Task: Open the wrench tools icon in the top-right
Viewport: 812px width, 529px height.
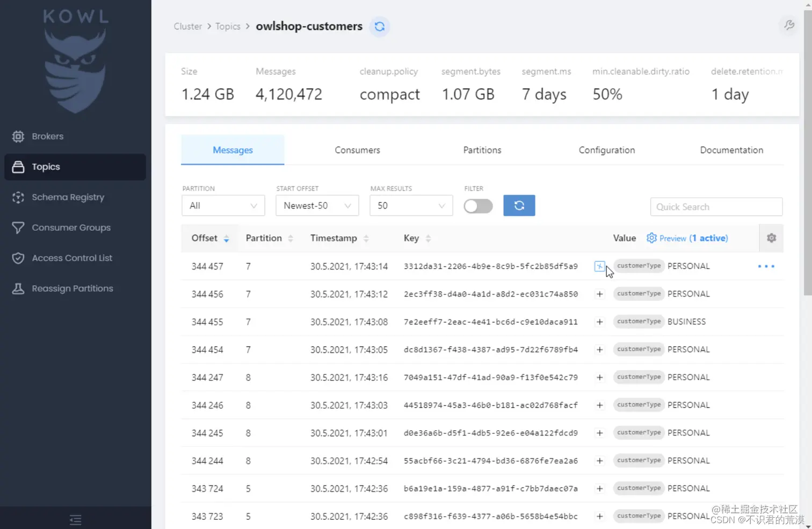Action: pyautogui.click(x=789, y=25)
